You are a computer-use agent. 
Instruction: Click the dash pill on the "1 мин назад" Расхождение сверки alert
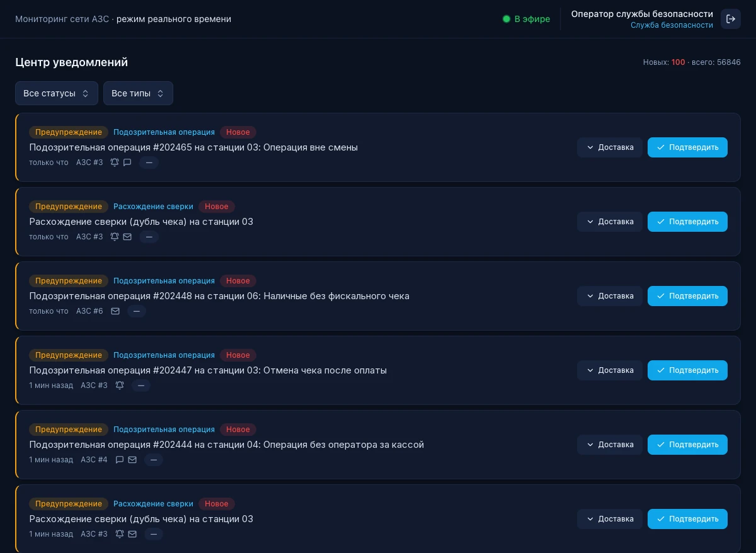click(x=154, y=534)
